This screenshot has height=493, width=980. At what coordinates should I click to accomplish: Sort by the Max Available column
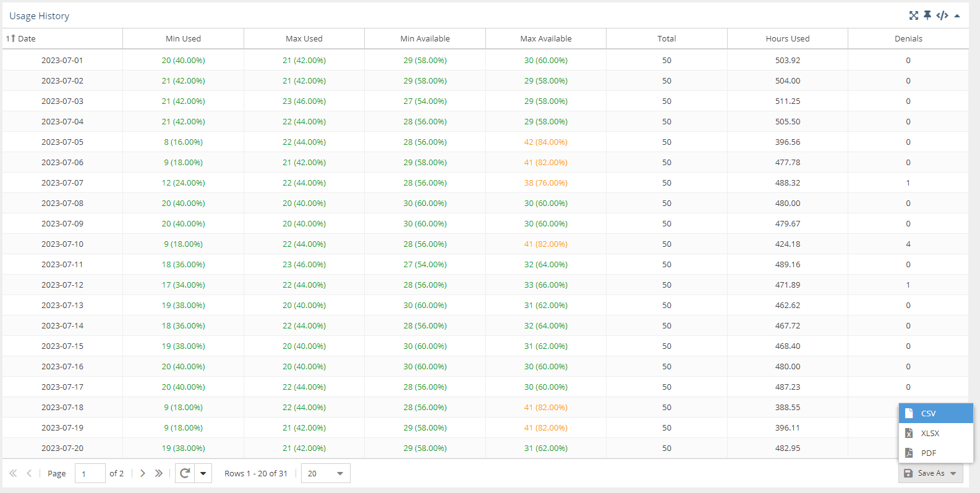pos(546,38)
